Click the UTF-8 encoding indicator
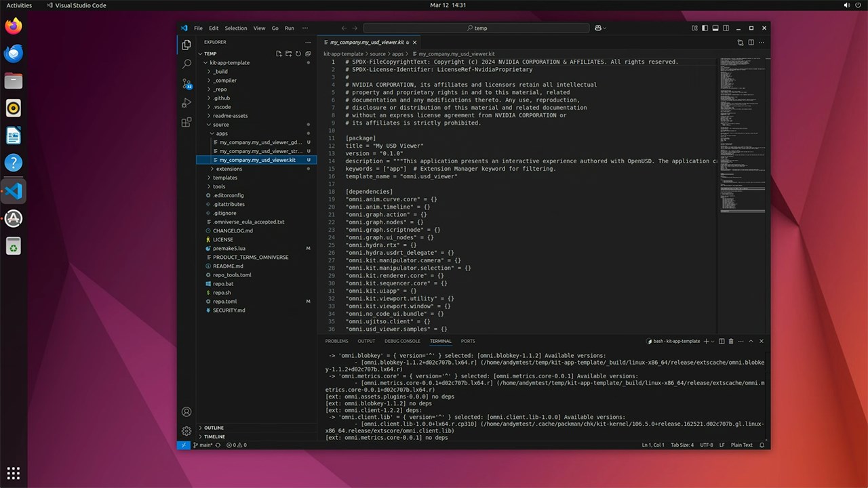This screenshot has height=488, width=868. pyautogui.click(x=706, y=445)
